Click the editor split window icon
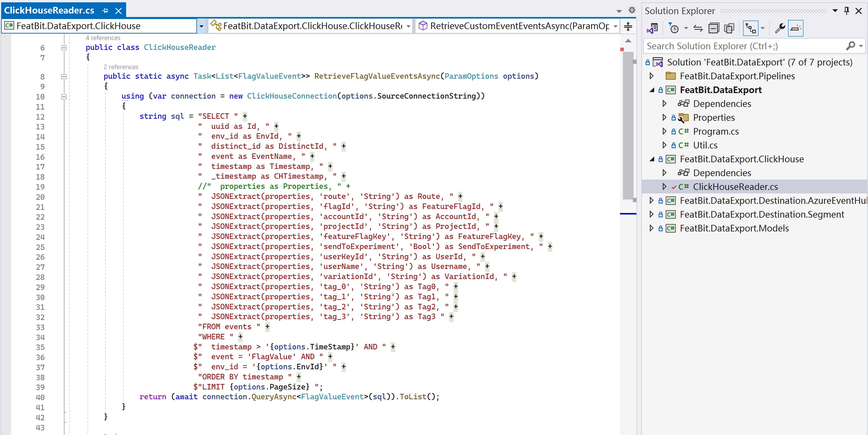 click(628, 26)
